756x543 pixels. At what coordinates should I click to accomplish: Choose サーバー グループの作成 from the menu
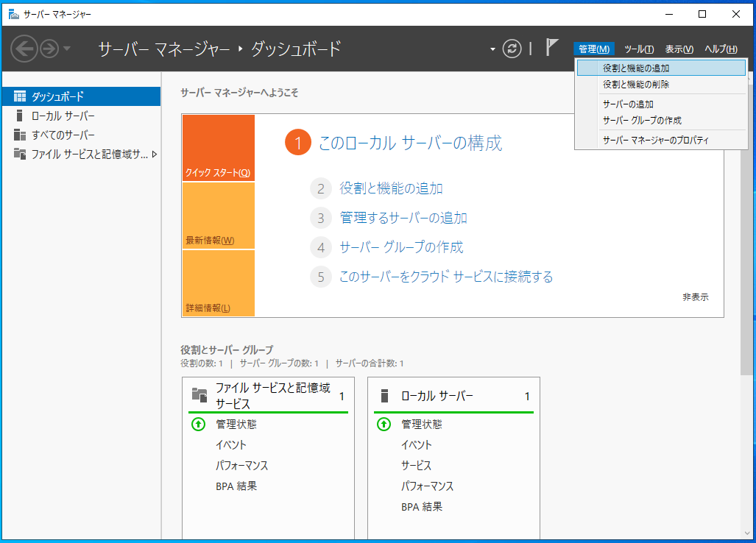661,121
